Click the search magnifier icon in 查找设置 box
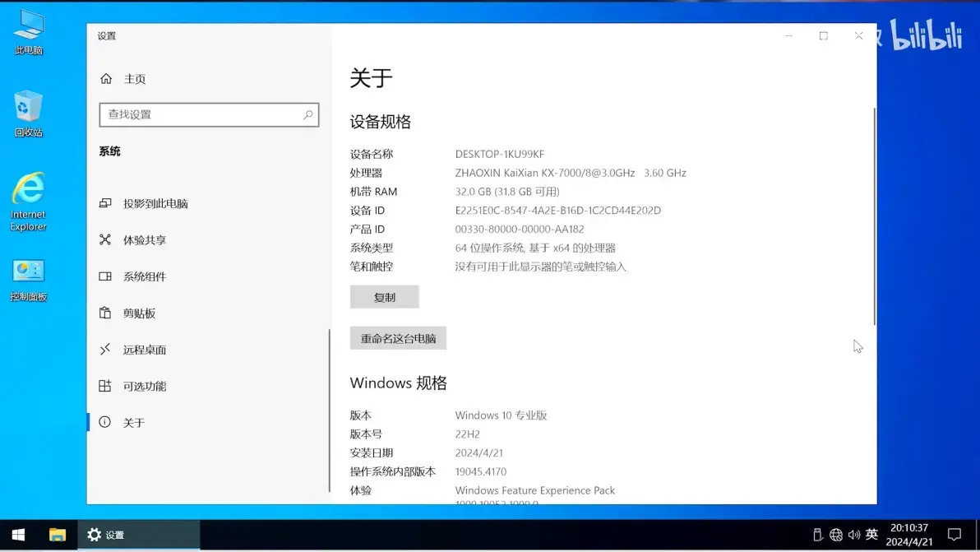 (308, 115)
